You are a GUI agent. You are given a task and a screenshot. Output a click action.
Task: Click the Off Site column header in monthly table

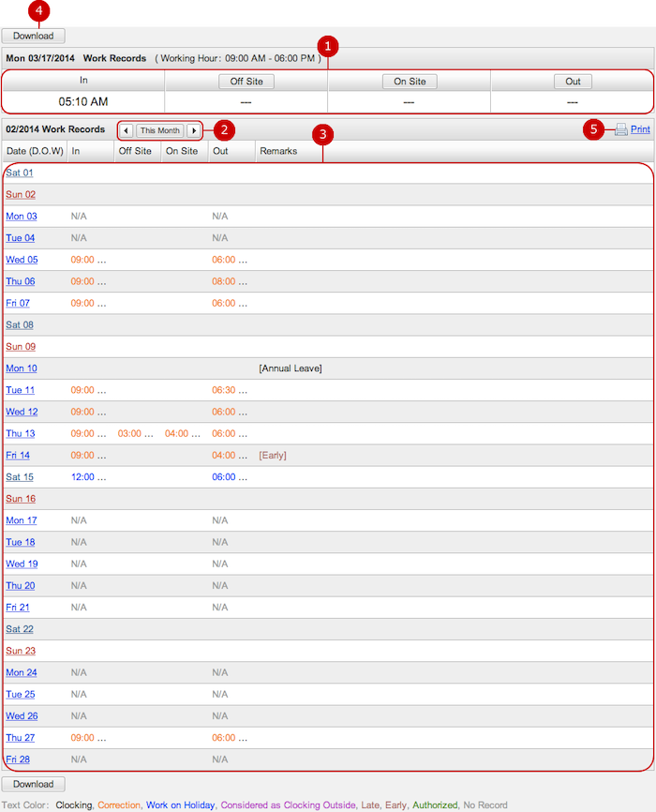tap(135, 151)
